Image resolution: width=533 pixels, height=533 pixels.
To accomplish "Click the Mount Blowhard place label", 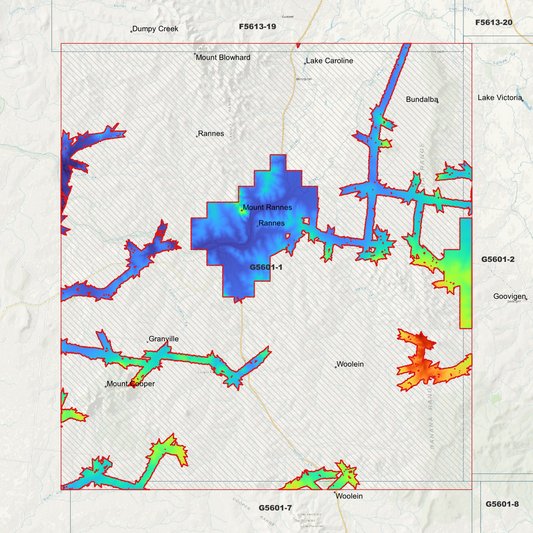I will 223,57.
